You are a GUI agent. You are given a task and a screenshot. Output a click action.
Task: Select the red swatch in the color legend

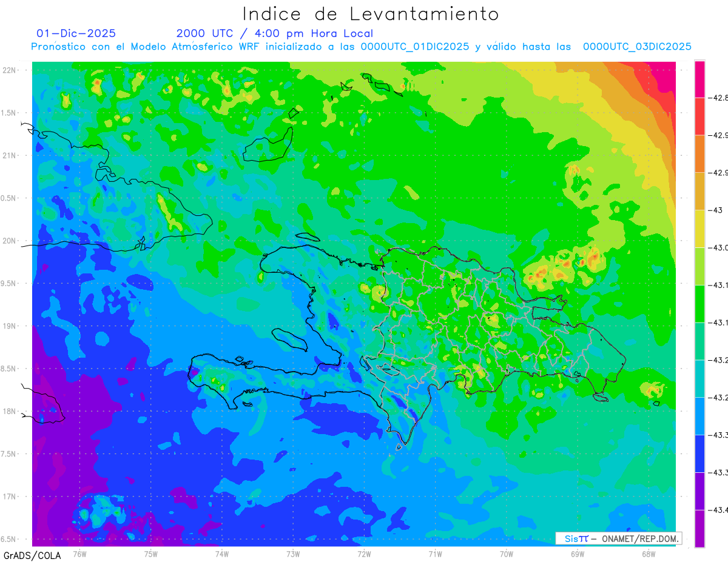(x=699, y=116)
